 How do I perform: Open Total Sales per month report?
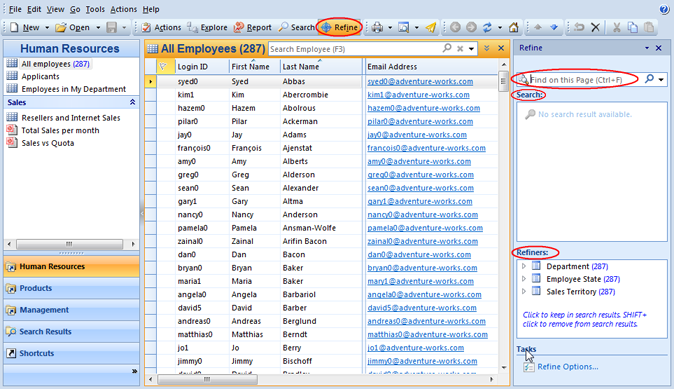click(x=60, y=130)
